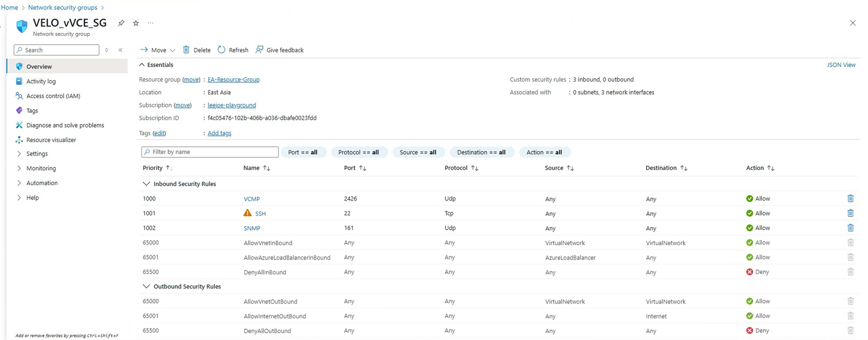Click the Refresh toolbar button
Image resolution: width=868 pixels, height=340 pixels.
pyautogui.click(x=233, y=50)
